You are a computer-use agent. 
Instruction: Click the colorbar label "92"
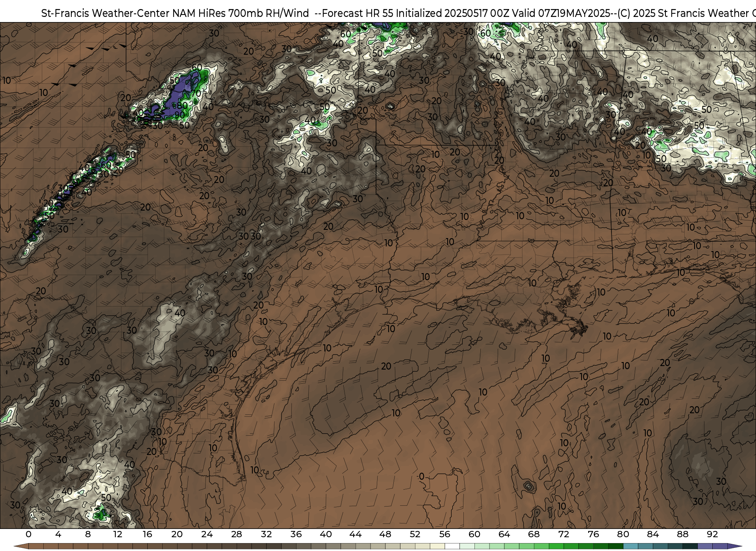pos(712,534)
